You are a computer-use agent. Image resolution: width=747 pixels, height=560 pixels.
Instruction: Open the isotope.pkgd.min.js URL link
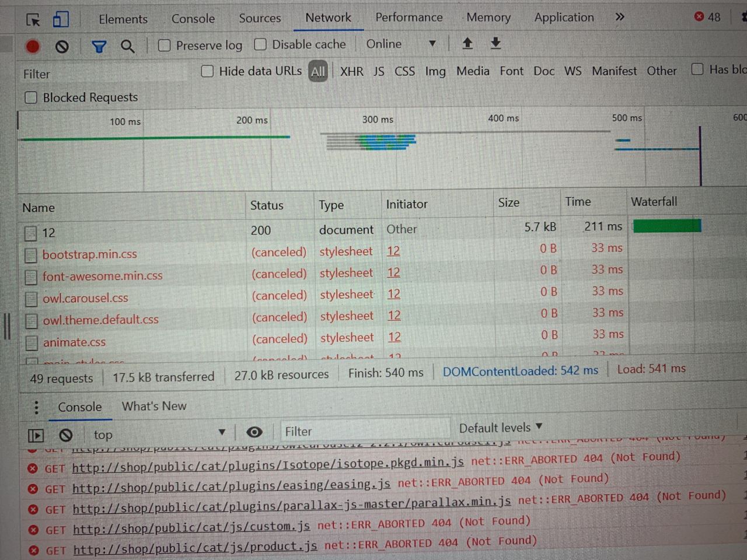(268, 464)
